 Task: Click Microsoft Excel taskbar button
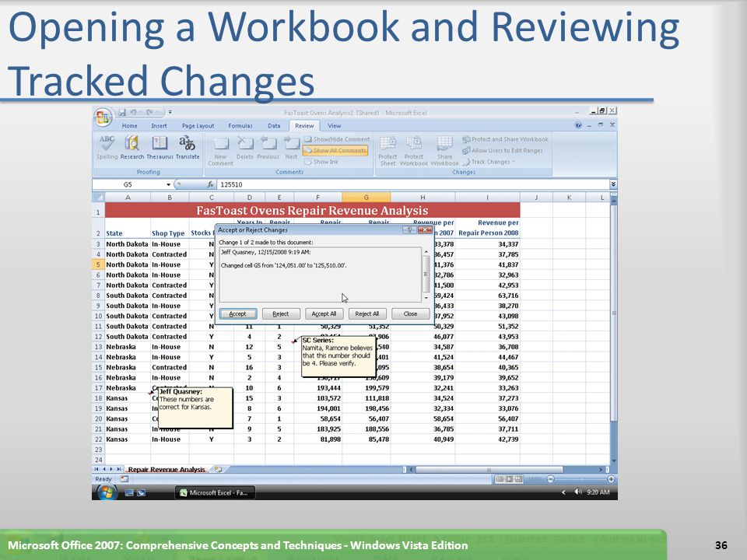[x=215, y=492]
